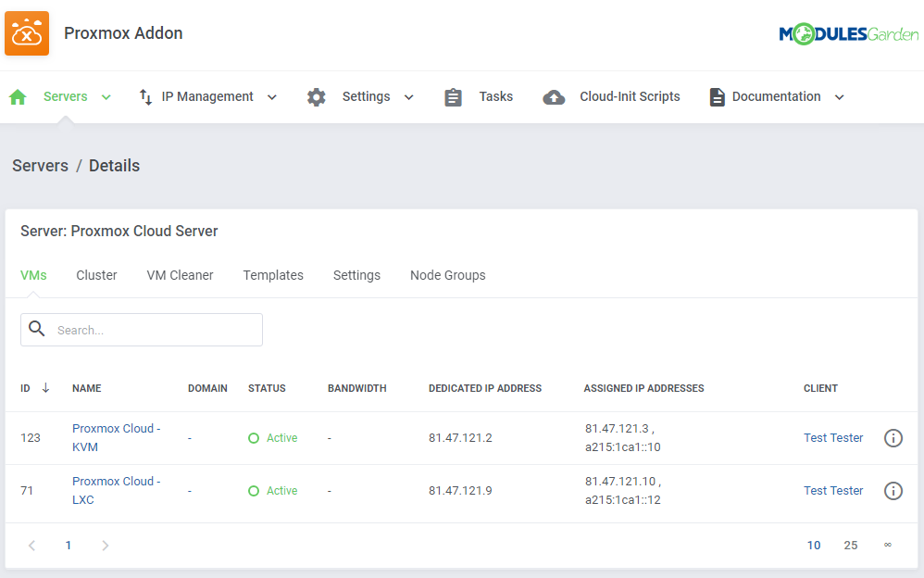
Task: Click ID value 71
Action: [x=27, y=491]
